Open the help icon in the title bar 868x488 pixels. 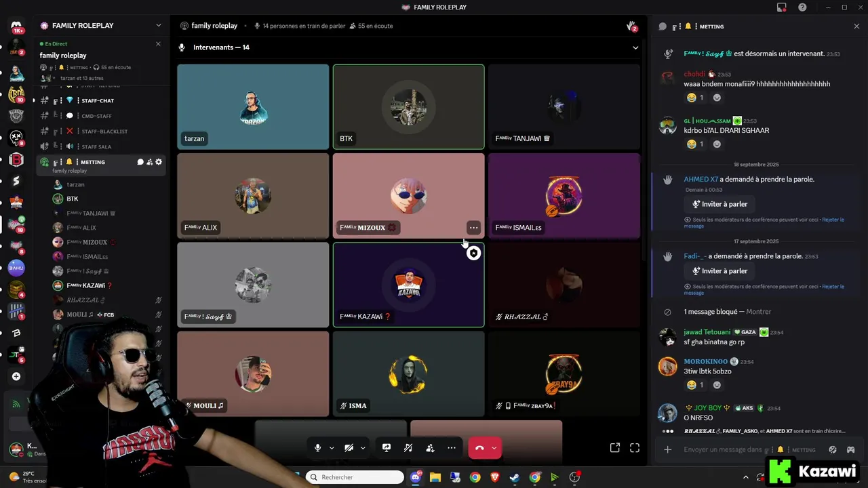pyautogui.click(x=802, y=7)
